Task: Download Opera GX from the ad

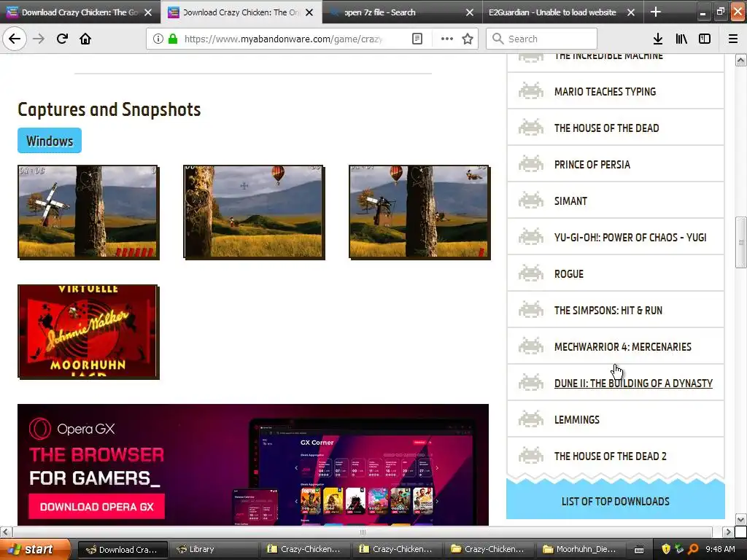Action: pos(97,507)
